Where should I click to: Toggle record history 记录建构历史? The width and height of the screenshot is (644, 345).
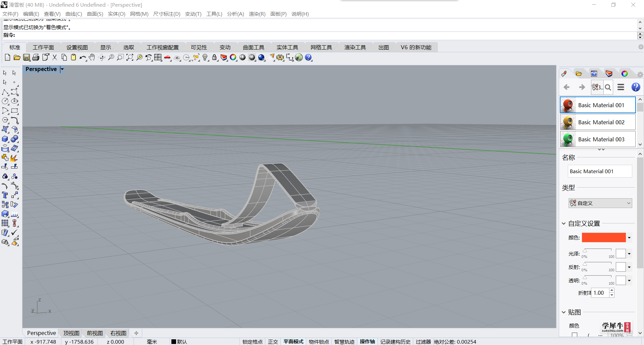coord(395,342)
